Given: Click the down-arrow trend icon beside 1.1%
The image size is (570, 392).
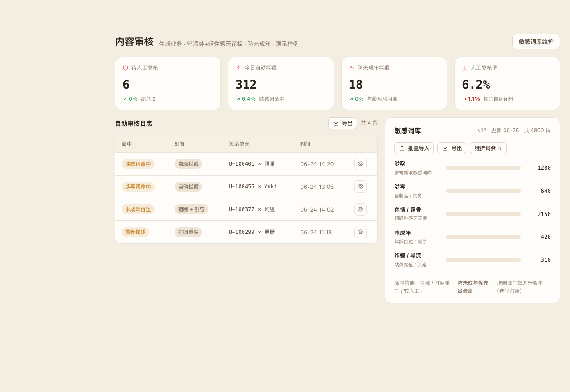Looking at the screenshot, I should click(464, 99).
